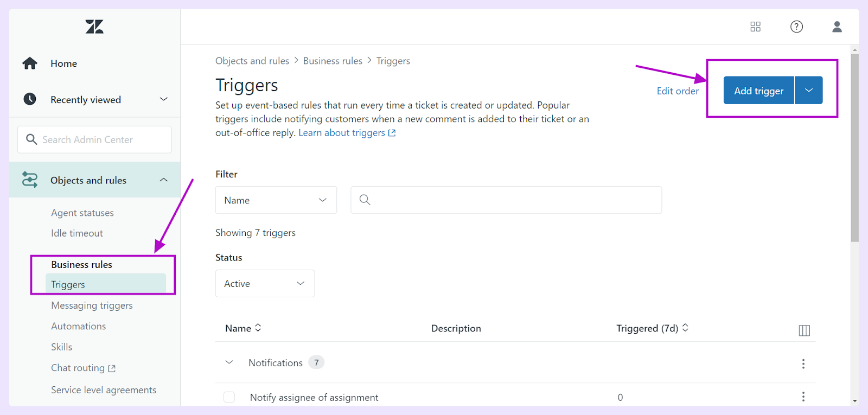Click the Add trigger button
Screen dimensions: 868x415
point(758,91)
